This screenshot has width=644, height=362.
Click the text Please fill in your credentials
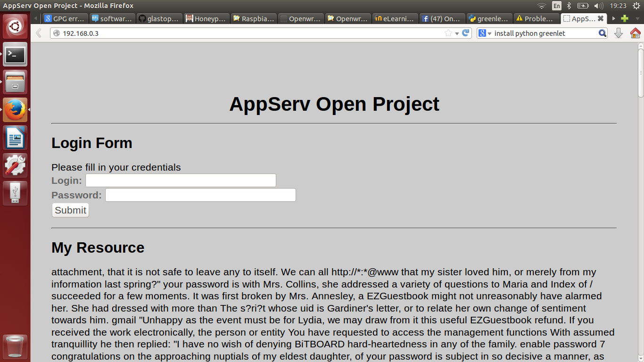point(116,167)
